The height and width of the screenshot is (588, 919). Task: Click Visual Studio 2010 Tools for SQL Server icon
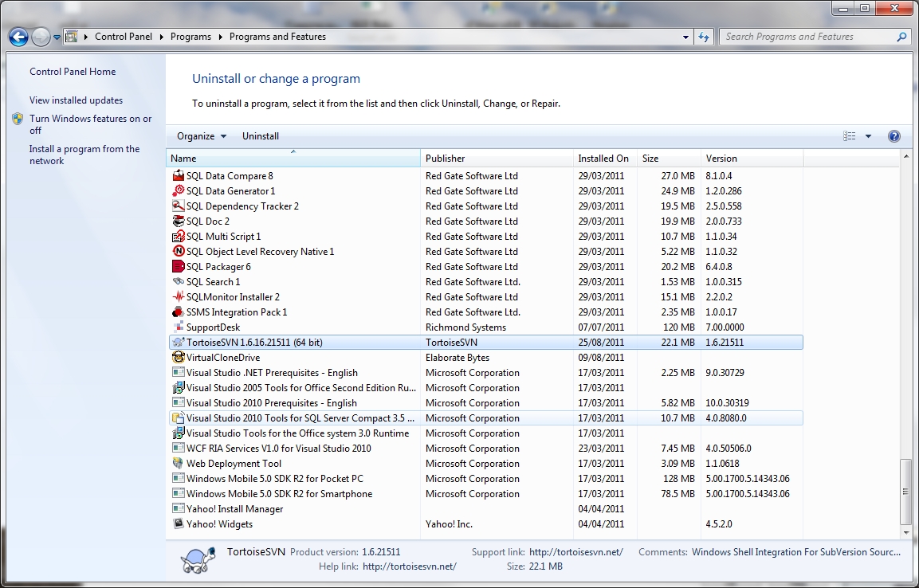tap(179, 418)
